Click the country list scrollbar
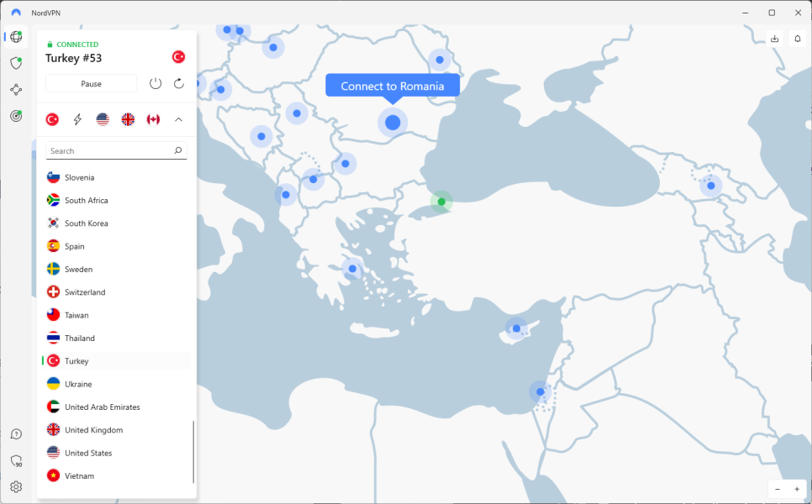The height and width of the screenshot is (504, 812). [x=193, y=452]
